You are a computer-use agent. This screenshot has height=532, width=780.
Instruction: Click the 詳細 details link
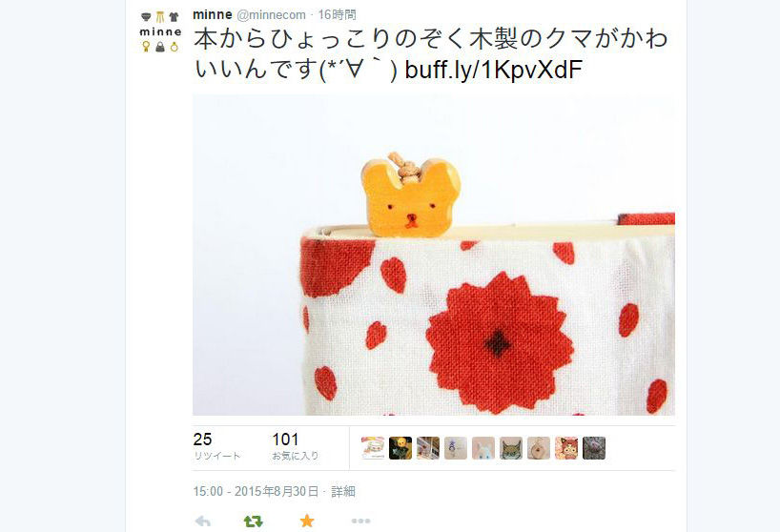click(x=343, y=491)
